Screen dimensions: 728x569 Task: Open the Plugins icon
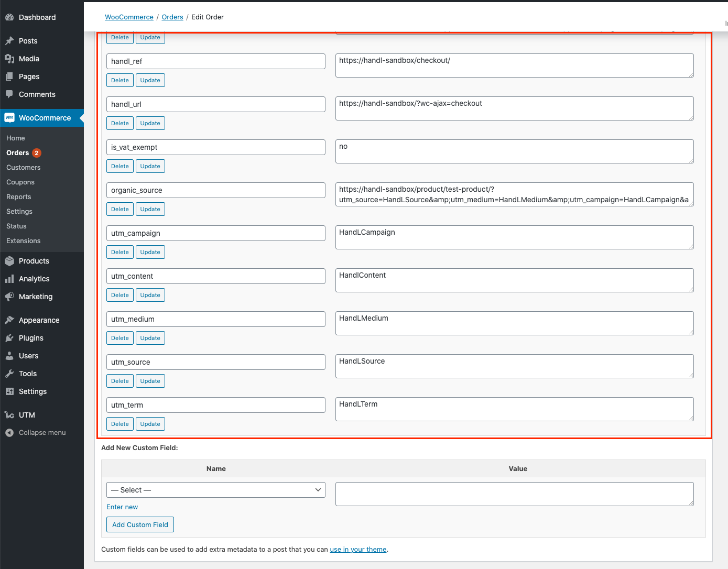point(10,338)
